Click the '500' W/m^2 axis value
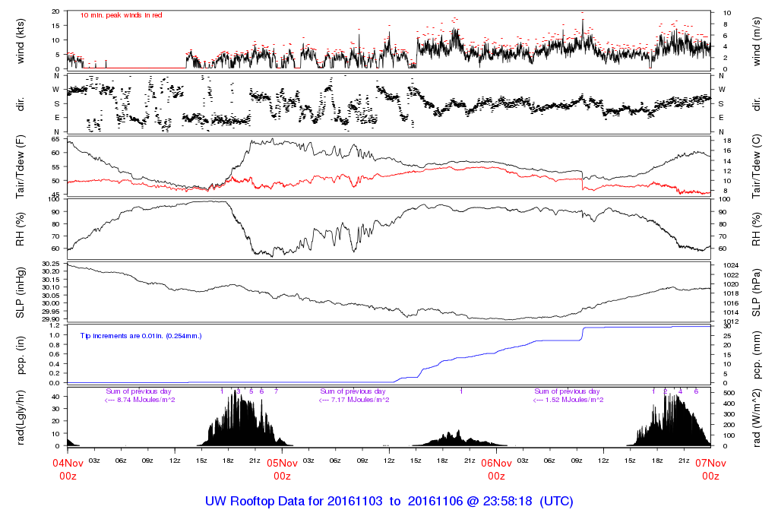The height and width of the screenshot is (532, 778). coord(729,393)
